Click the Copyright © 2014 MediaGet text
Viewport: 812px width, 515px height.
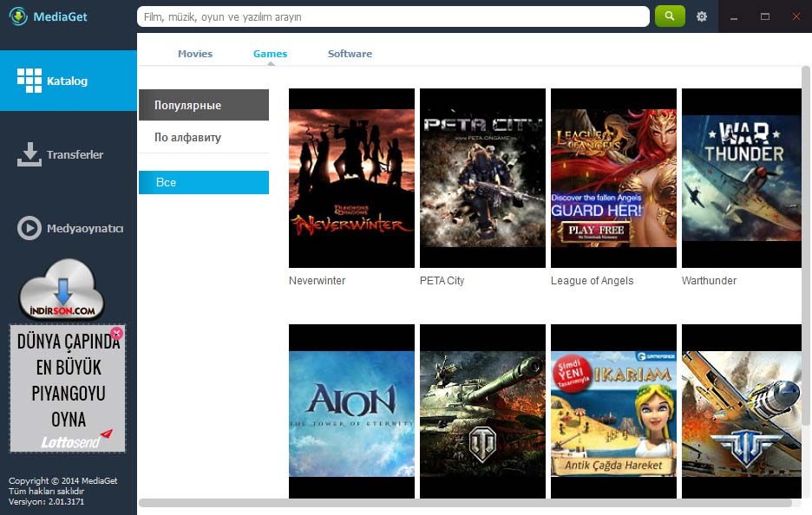point(62,481)
